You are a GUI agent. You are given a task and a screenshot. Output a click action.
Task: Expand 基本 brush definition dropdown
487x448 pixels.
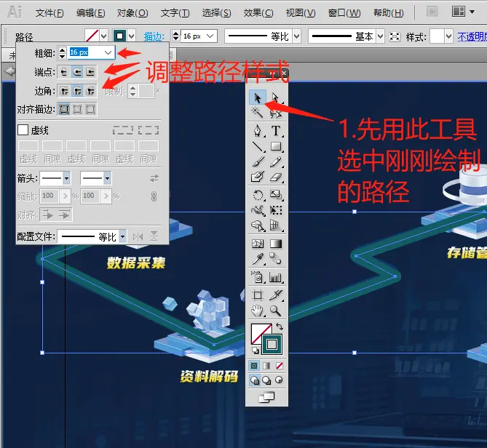tap(381, 36)
